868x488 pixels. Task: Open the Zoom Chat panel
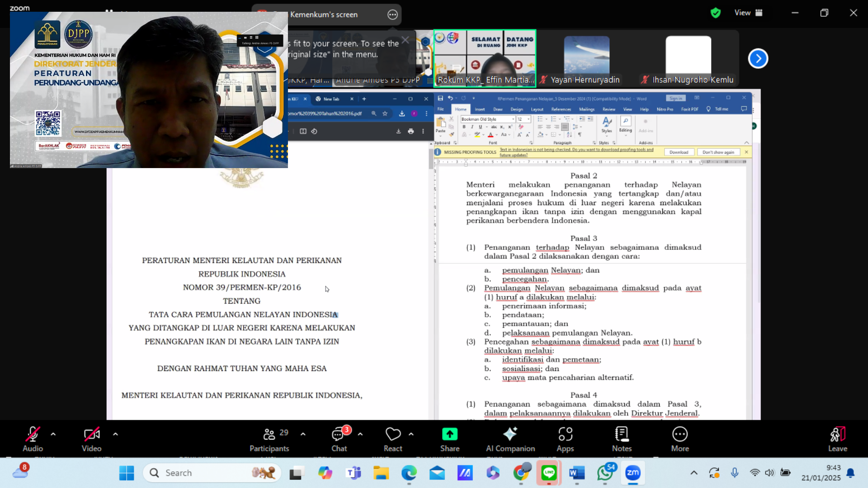click(x=339, y=439)
